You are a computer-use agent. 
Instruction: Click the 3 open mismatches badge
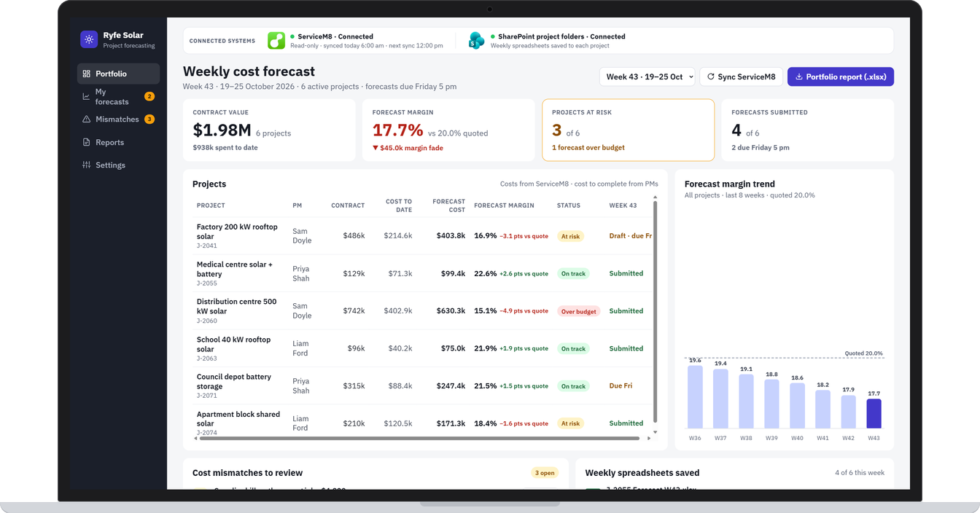point(545,473)
